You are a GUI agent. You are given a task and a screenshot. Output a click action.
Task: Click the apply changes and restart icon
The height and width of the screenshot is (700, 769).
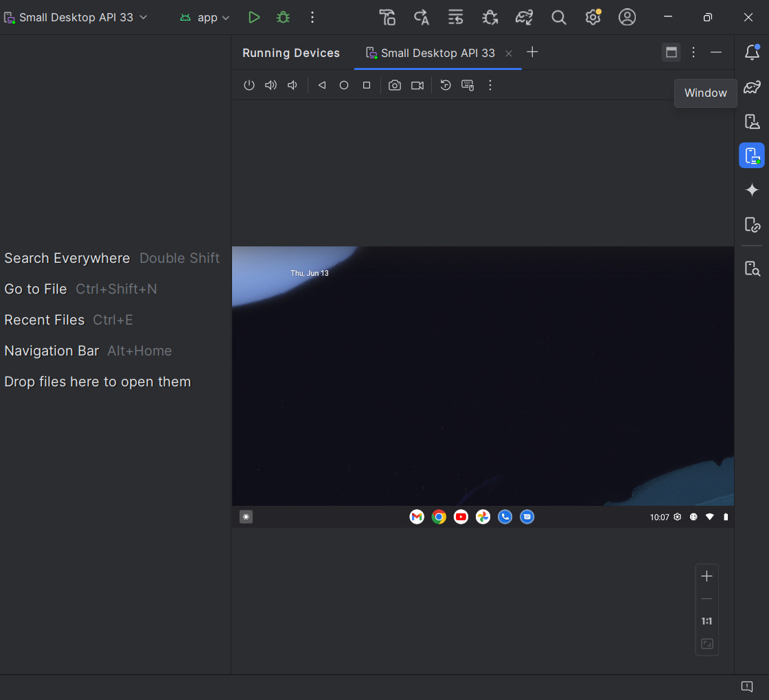(422, 17)
